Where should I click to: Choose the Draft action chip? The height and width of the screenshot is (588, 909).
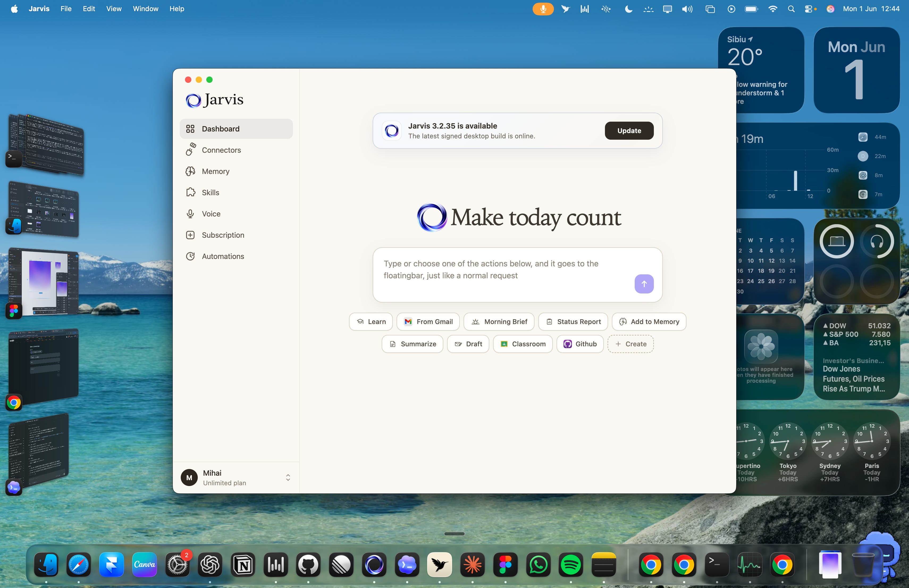(468, 344)
